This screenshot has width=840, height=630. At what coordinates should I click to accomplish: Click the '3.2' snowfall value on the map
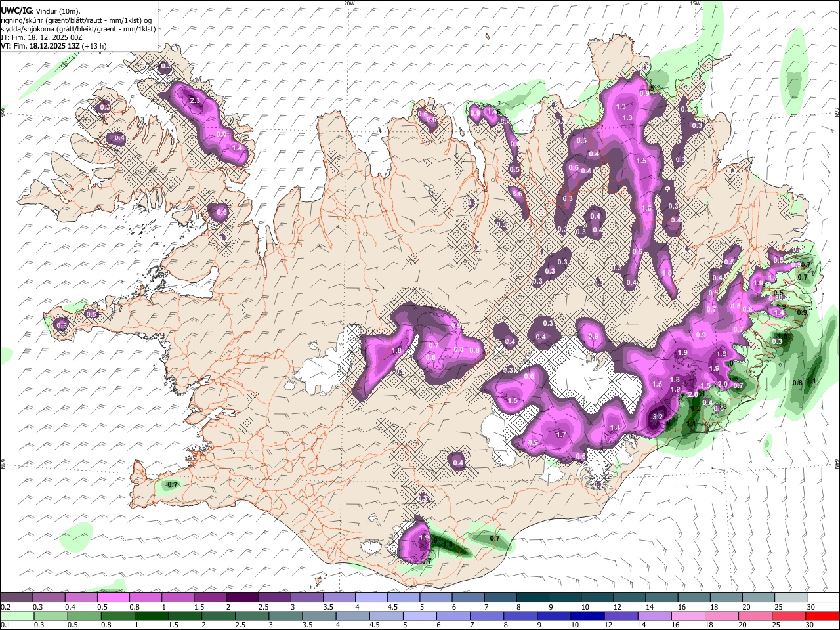659,417
